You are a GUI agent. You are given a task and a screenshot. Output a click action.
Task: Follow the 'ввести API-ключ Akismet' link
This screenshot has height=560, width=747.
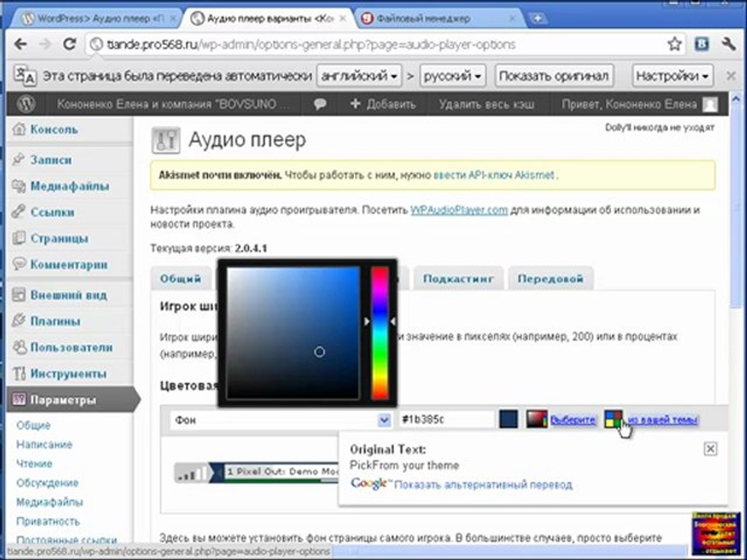[494, 175]
